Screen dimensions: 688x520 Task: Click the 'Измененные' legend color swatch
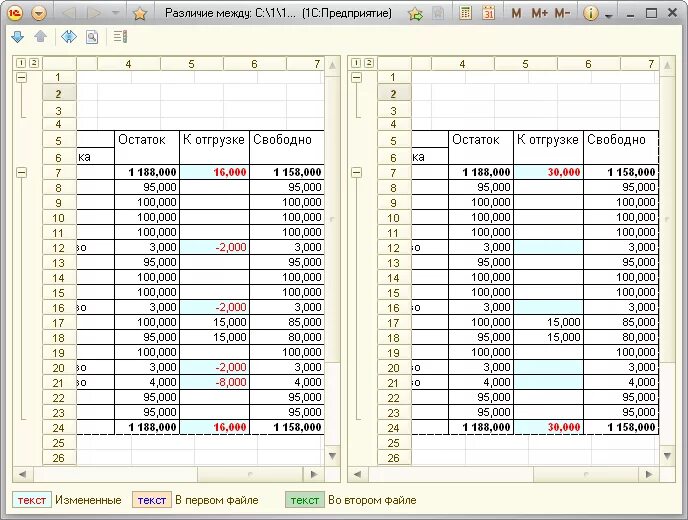[32, 500]
